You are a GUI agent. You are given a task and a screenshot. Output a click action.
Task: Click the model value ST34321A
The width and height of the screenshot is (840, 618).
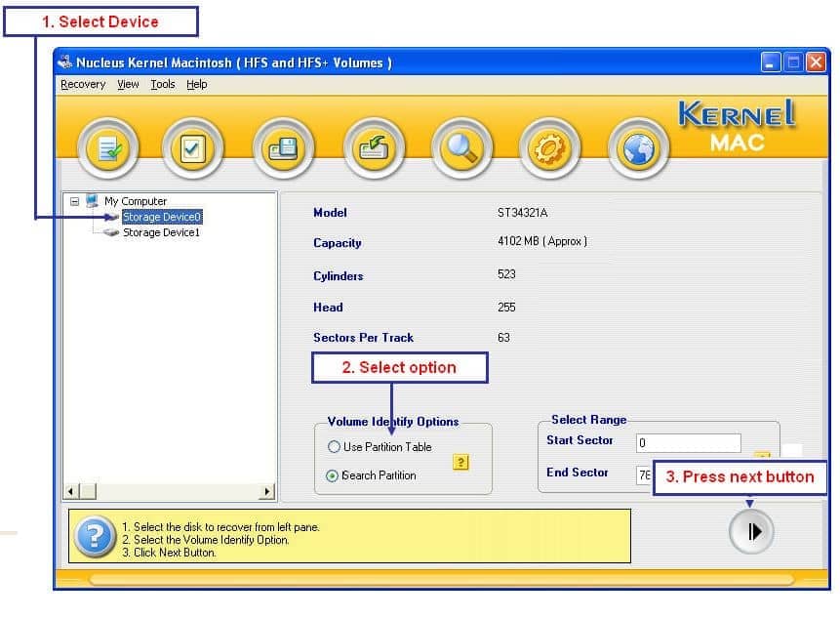tap(522, 213)
